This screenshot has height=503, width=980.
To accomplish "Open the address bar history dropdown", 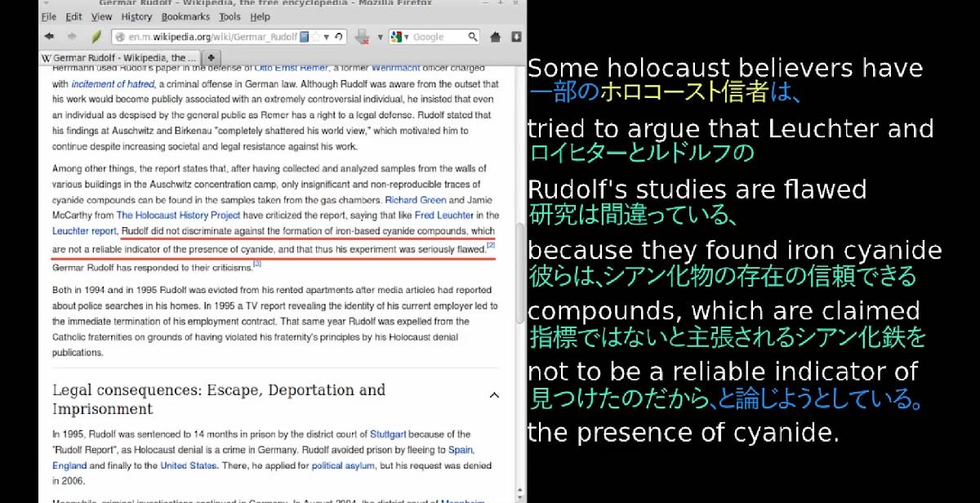I will [327, 37].
